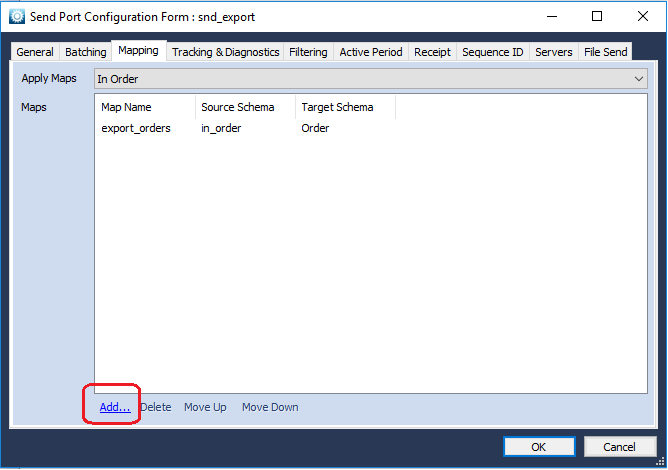Click the Add... link
The width and height of the screenshot is (668, 470).
pos(115,407)
